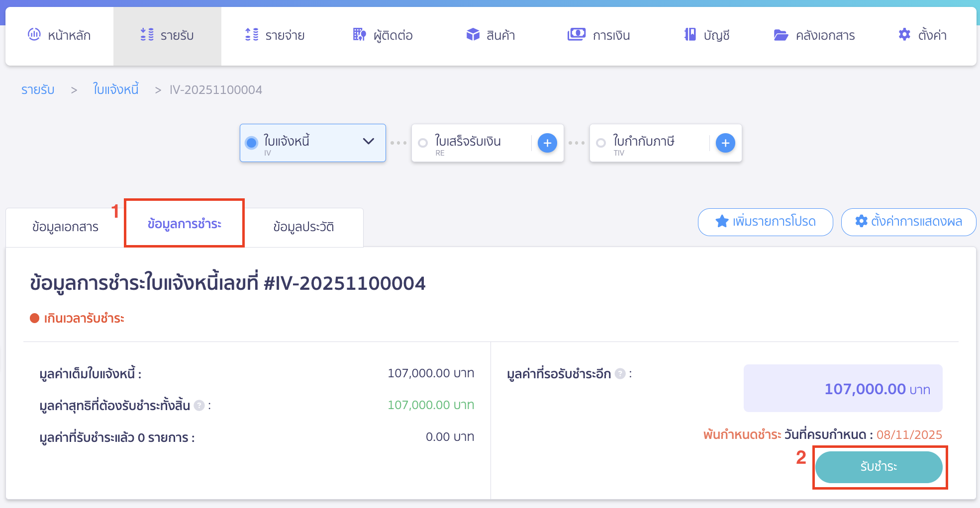Click the การเงิน money icon
The image size is (980, 508).
(576, 34)
